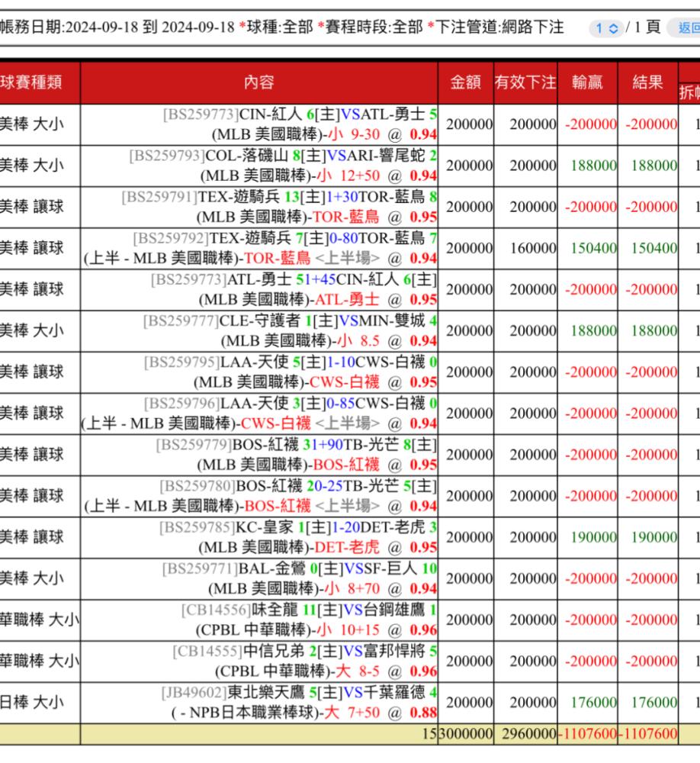
Task: Click the 小 9-30 bet selection text
Action: tap(354, 134)
